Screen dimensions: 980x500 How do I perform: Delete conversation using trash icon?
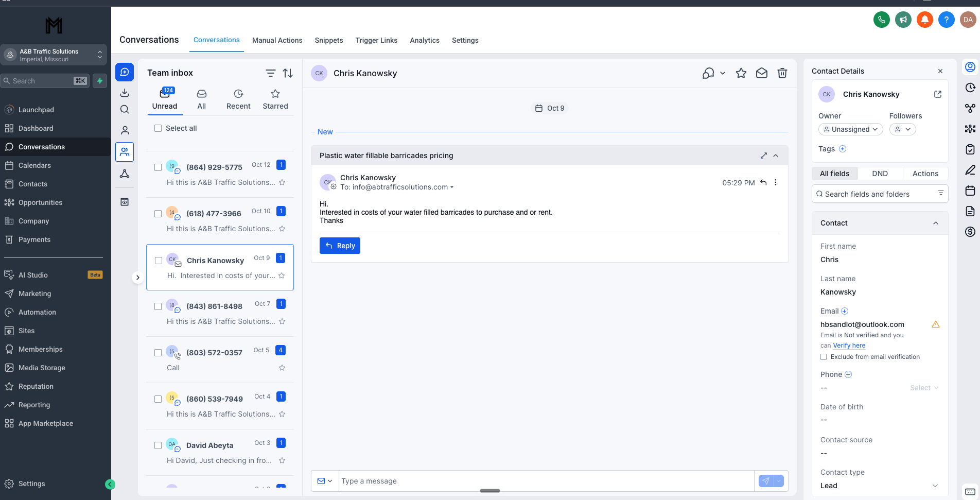point(782,73)
